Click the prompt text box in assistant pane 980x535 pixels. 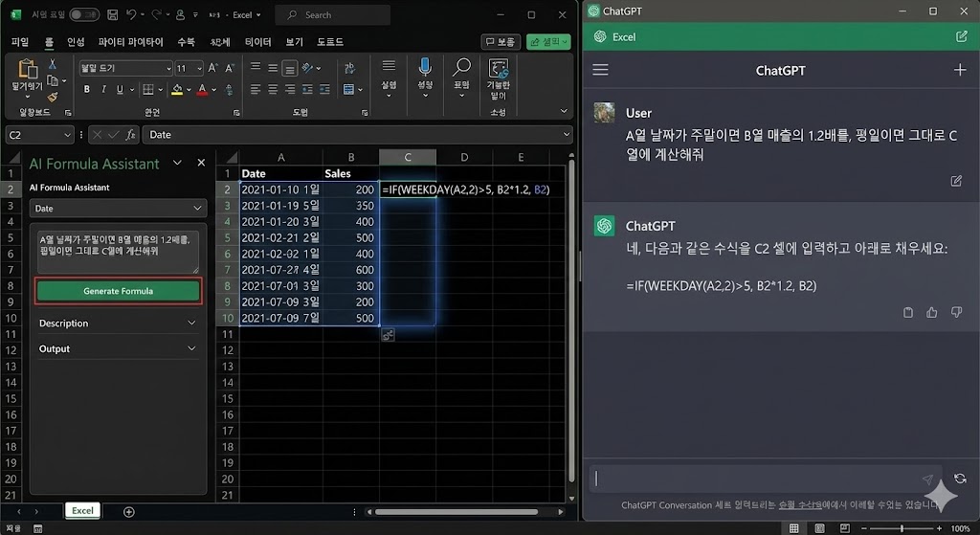coord(118,252)
